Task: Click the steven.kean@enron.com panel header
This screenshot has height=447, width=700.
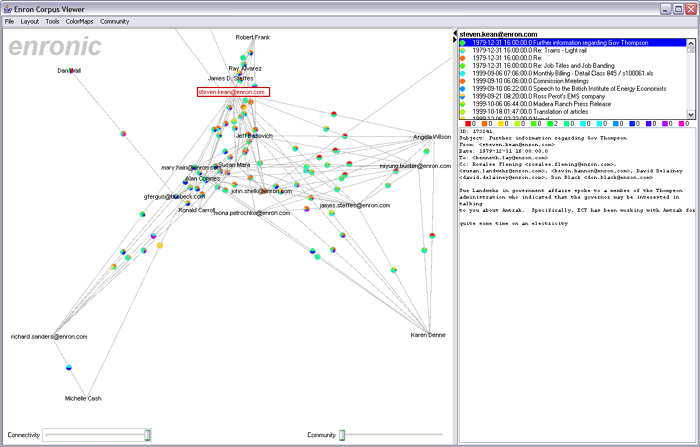Action: [498, 34]
